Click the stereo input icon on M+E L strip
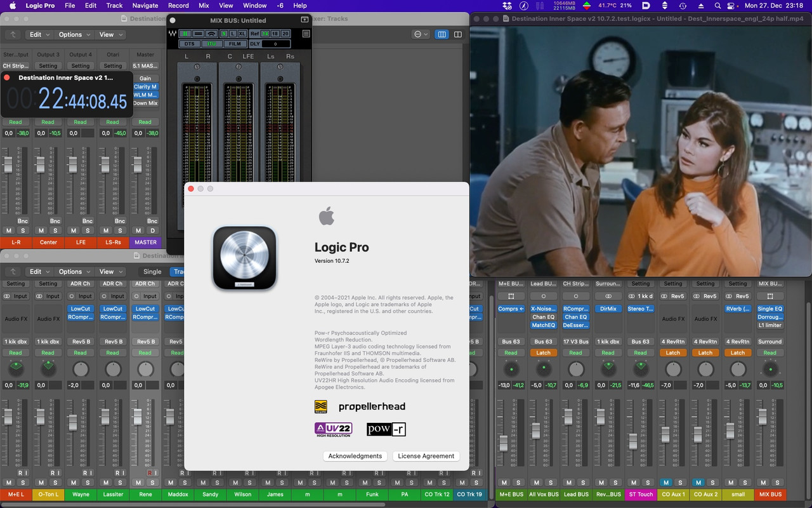 click(x=8, y=296)
